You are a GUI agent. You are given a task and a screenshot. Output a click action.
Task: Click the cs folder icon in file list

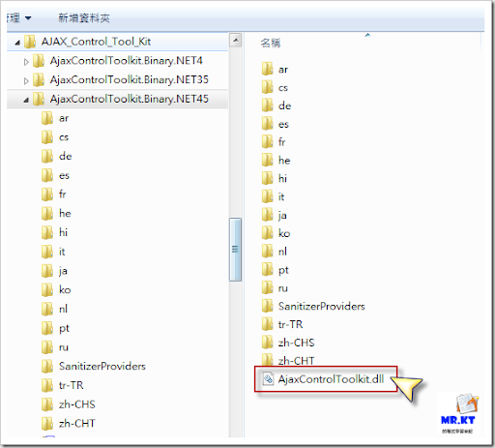click(x=268, y=87)
